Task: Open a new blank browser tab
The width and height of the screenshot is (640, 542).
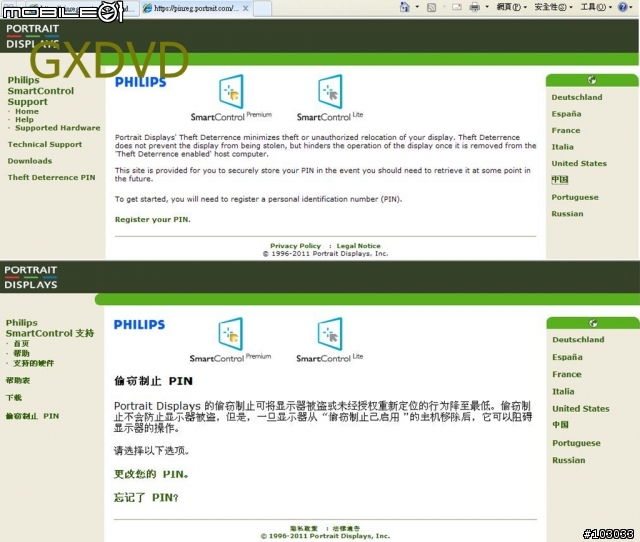Action: (x=262, y=9)
